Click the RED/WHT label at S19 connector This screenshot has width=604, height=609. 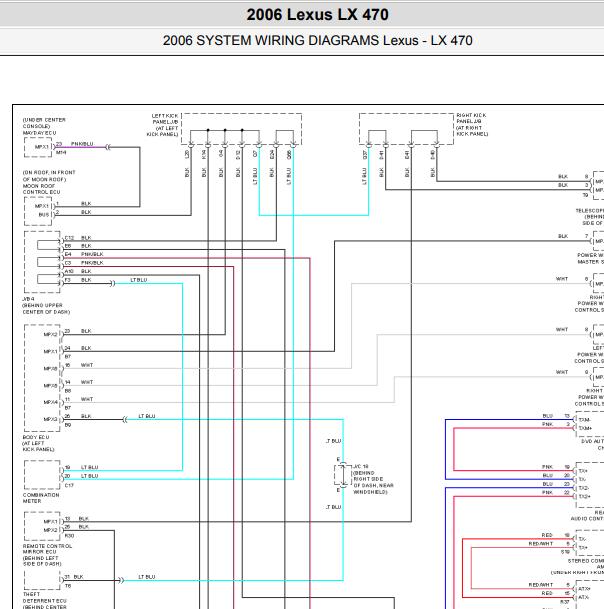[x=541, y=544]
